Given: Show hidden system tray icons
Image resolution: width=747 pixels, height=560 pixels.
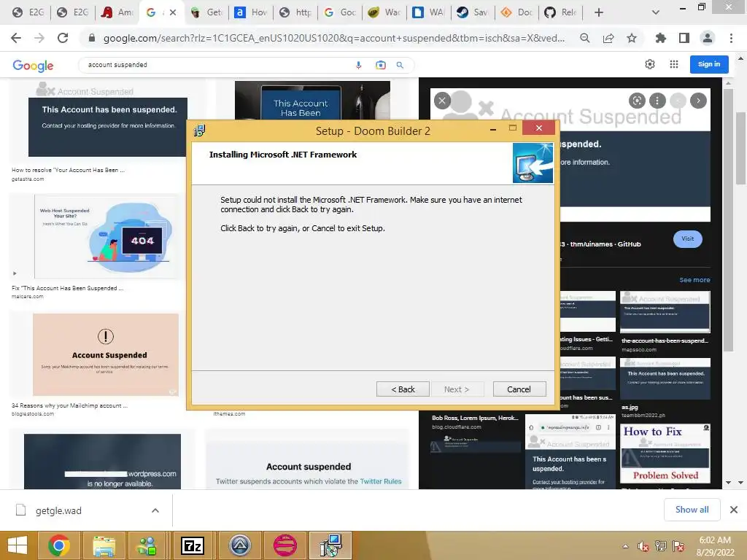Looking at the screenshot, I should click(x=625, y=546).
